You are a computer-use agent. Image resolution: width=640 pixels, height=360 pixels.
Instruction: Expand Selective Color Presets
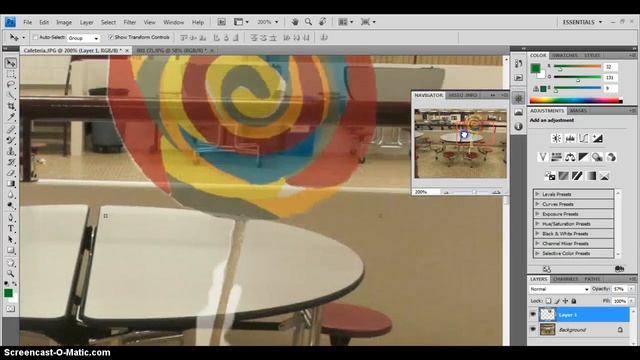click(538, 253)
